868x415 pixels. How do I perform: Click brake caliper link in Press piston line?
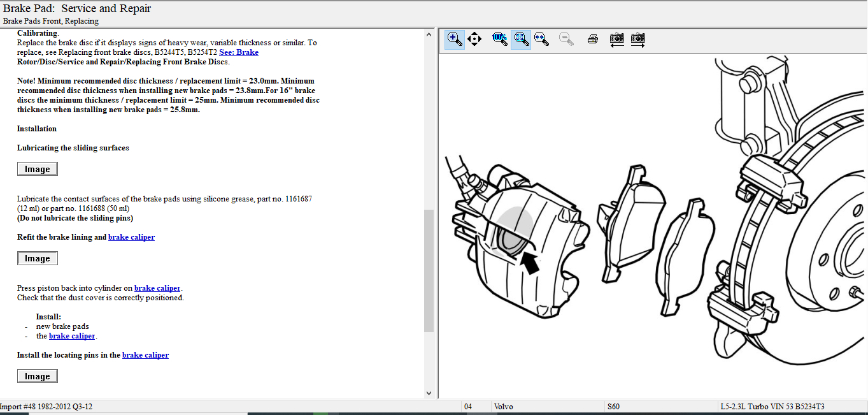[x=157, y=288]
